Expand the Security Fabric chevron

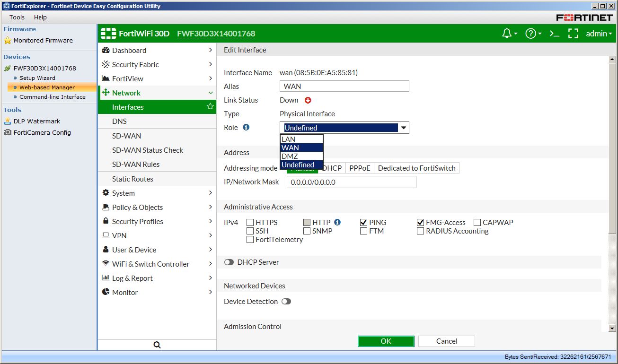210,64
